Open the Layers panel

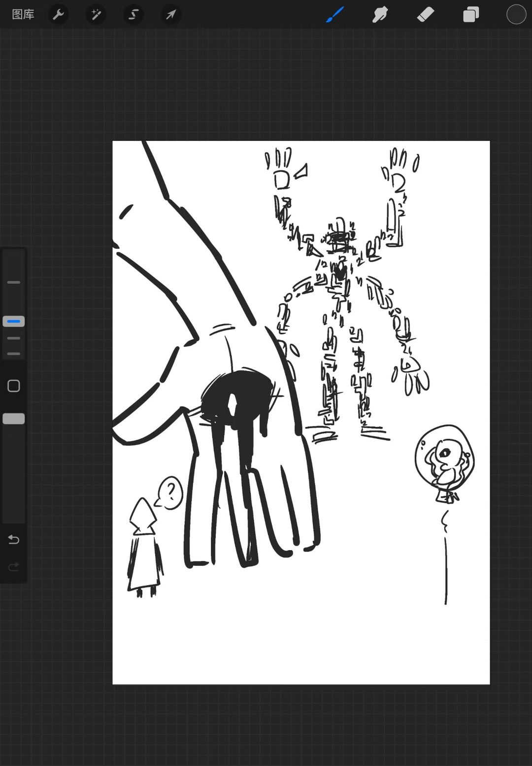pyautogui.click(x=471, y=14)
